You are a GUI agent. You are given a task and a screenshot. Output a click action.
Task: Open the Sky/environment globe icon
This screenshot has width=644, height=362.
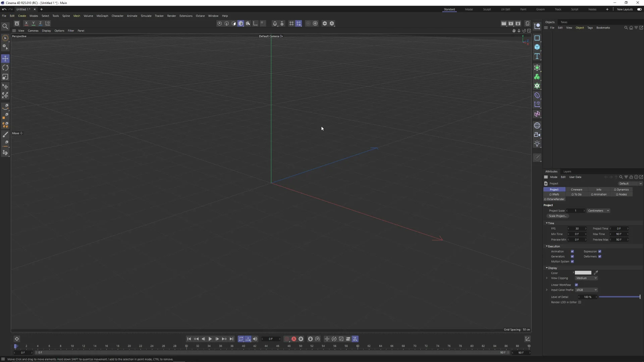click(x=537, y=125)
